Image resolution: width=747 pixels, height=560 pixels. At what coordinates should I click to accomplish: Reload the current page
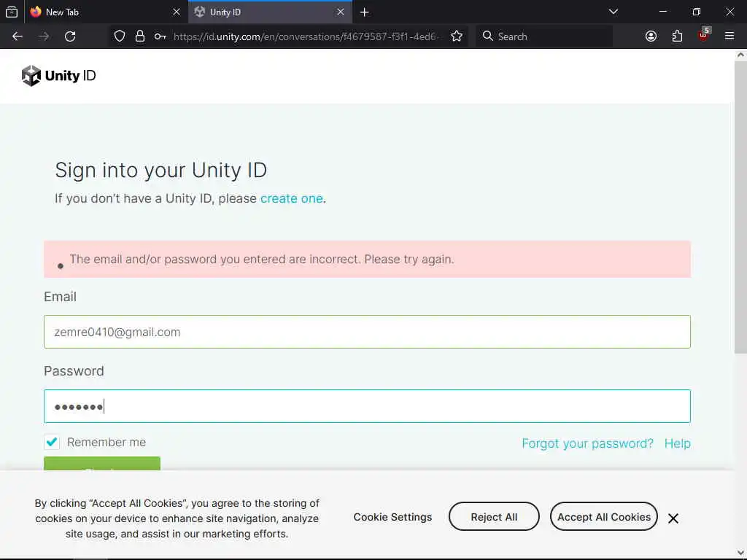point(70,36)
